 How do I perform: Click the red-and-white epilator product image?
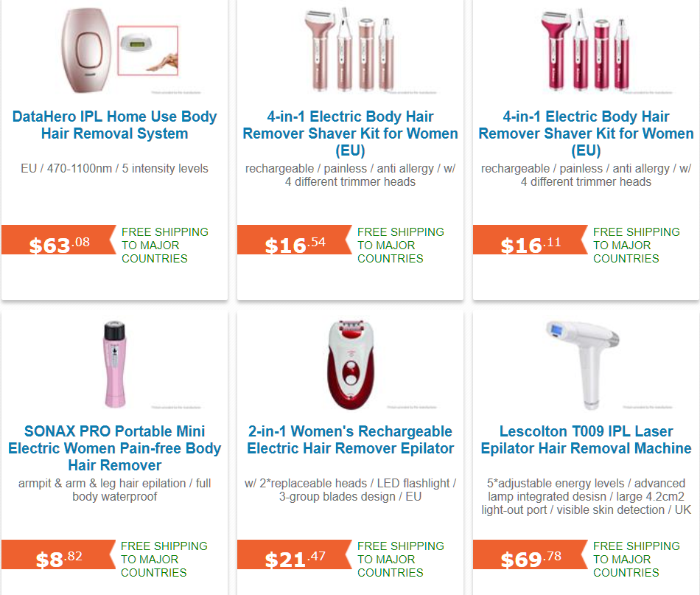click(x=350, y=361)
